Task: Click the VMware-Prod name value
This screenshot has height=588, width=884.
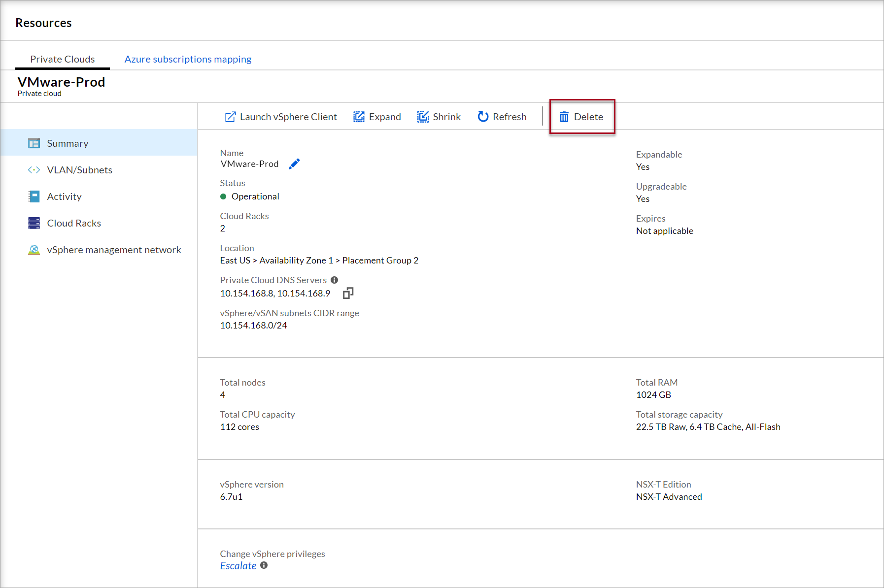Action: (249, 164)
